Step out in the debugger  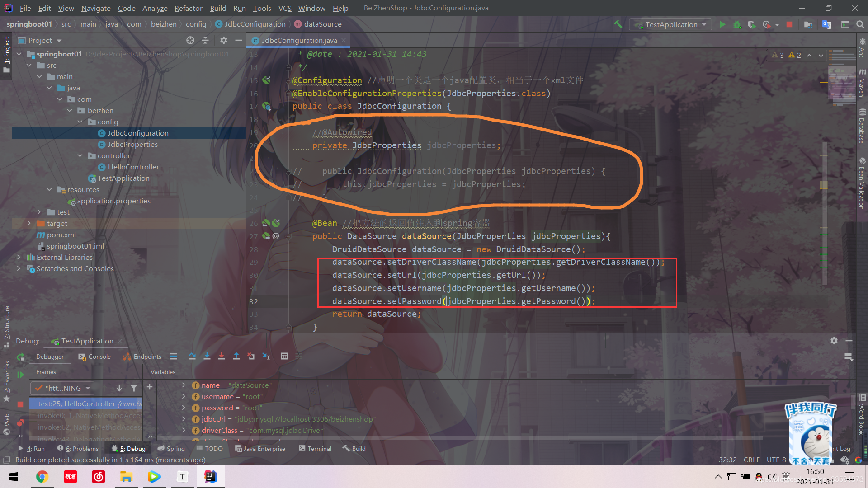pos(236,357)
